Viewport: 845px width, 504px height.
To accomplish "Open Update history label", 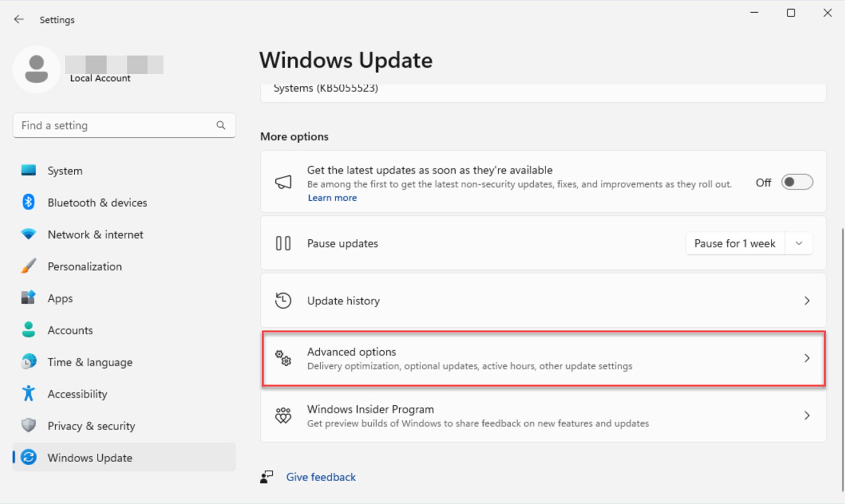I will click(343, 301).
